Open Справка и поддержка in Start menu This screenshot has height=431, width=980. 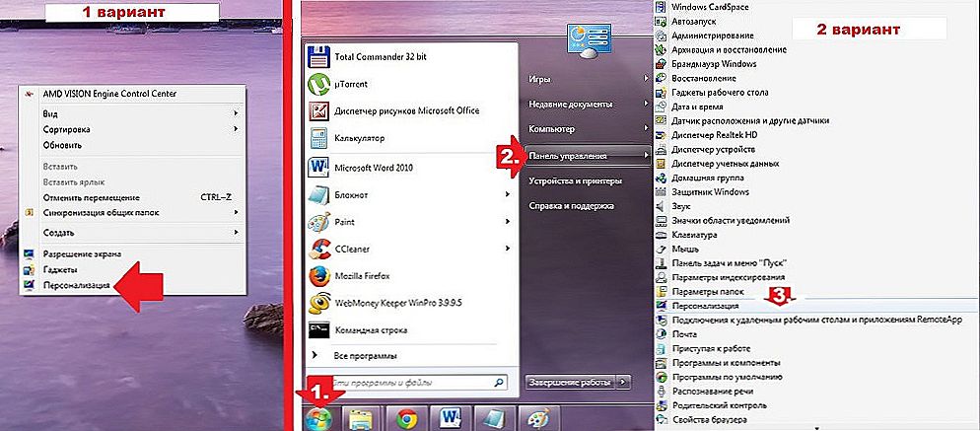click(x=571, y=205)
